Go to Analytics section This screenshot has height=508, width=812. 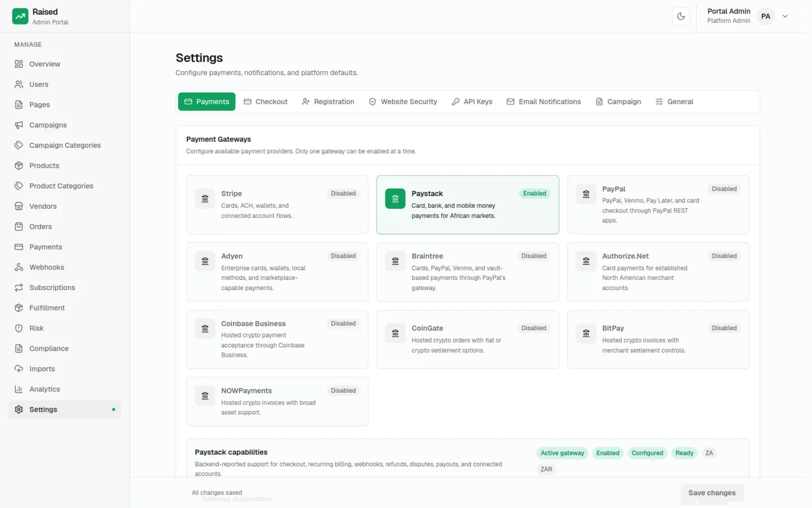tap(65, 389)
